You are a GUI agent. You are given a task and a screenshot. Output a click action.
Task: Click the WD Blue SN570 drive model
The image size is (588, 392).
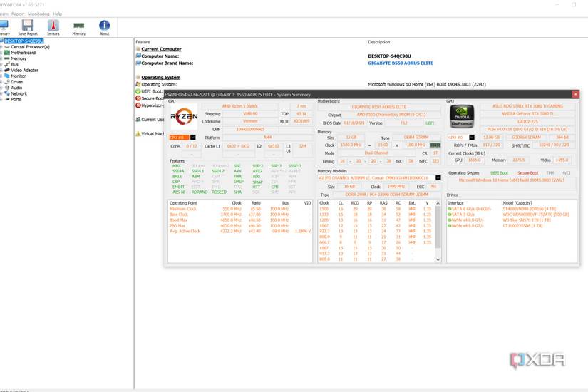pyautogui.click(x=527, y=220)
